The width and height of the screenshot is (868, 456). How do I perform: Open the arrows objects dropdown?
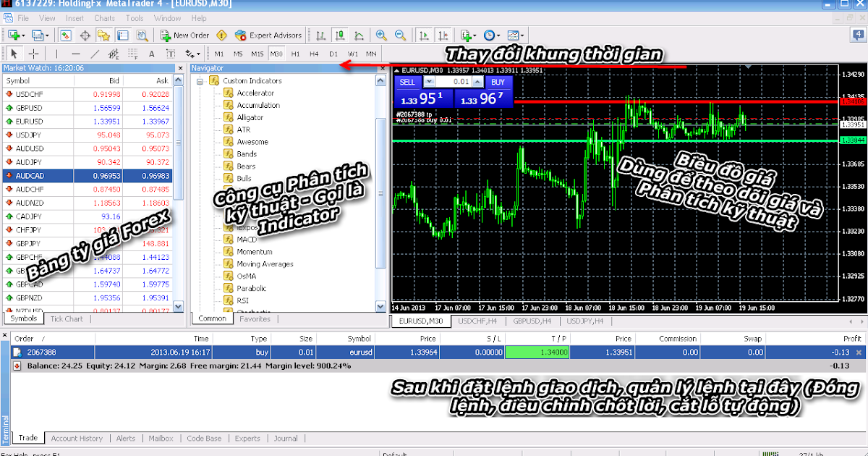pyautogui.click(x=192, y=54)
